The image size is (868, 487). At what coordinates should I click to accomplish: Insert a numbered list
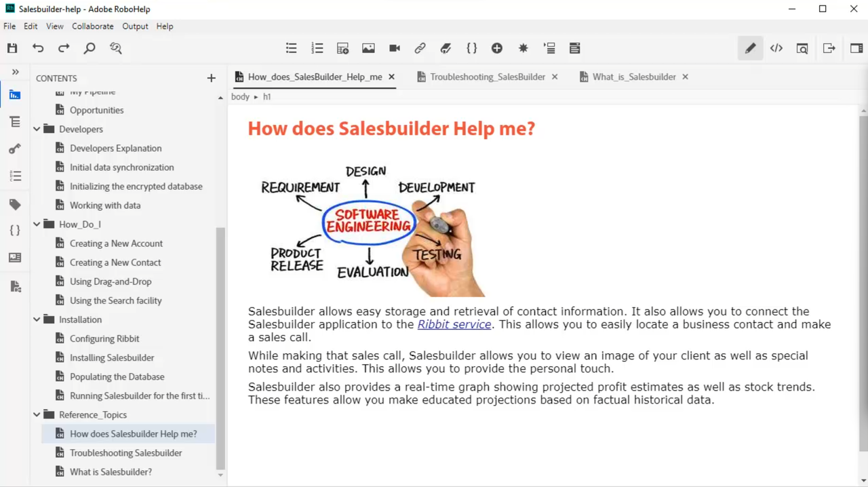pos(317,48)
